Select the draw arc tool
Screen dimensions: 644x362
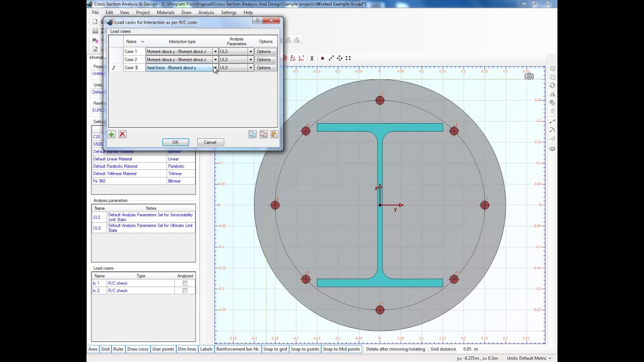click(552, 130)
